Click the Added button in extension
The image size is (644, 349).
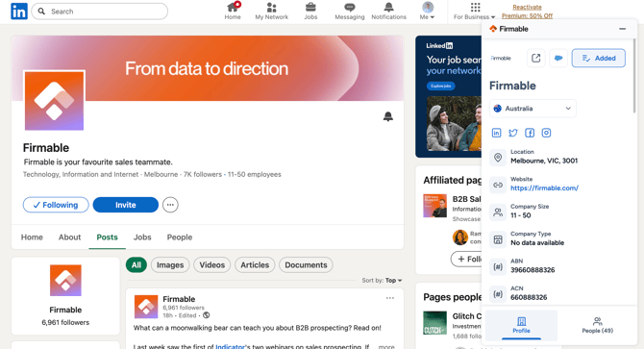[599, 59]
